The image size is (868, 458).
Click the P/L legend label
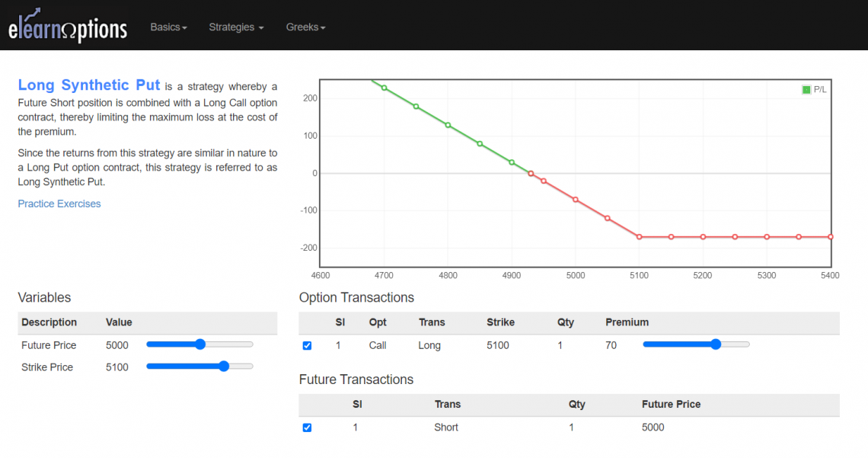(x=820, y=90)
